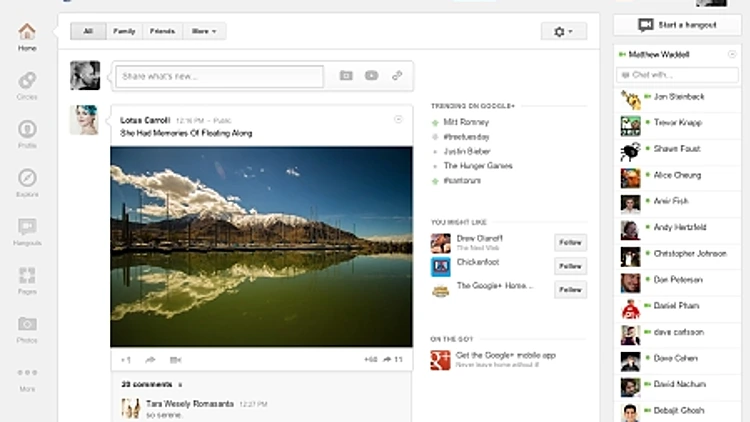Click the Share what's new field
This screenshot has width=750, height=422.
click(219, 76)
